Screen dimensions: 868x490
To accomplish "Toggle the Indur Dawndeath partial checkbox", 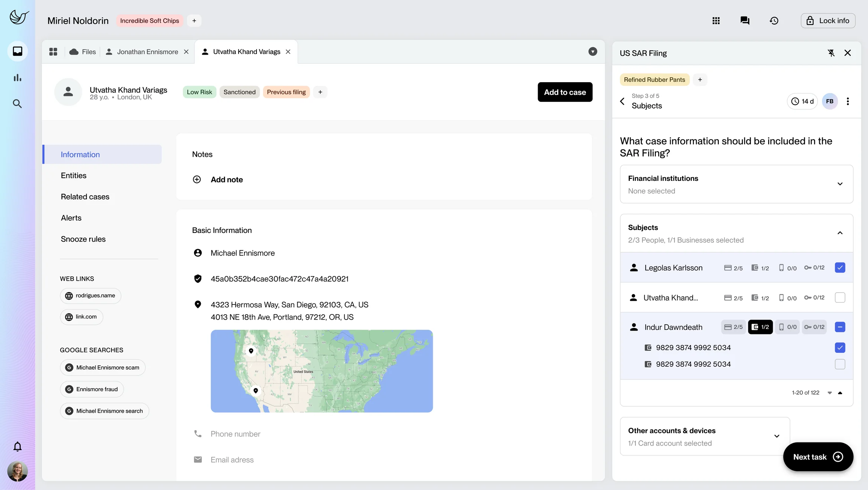I will click(x=840, y=327).
